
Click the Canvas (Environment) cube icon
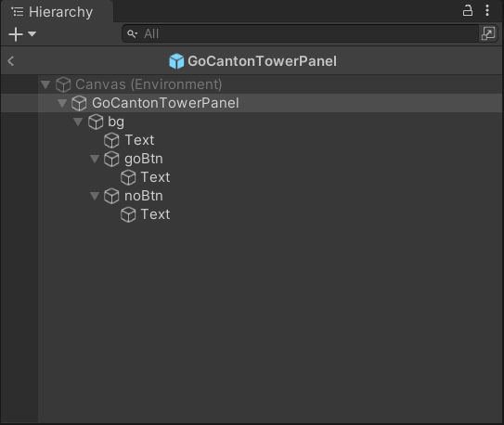63,84
